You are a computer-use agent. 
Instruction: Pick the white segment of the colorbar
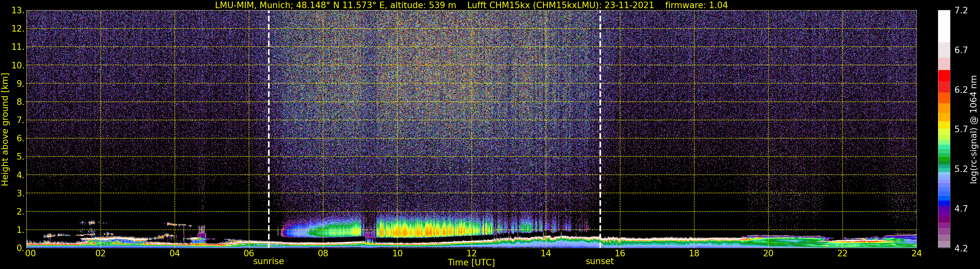pos(944,26)
